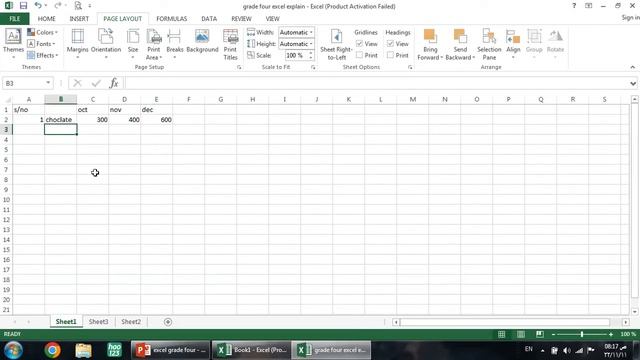This screenshot has height=360, width=640.
Task: Select cell with text choclate
Action: [60, 120]
